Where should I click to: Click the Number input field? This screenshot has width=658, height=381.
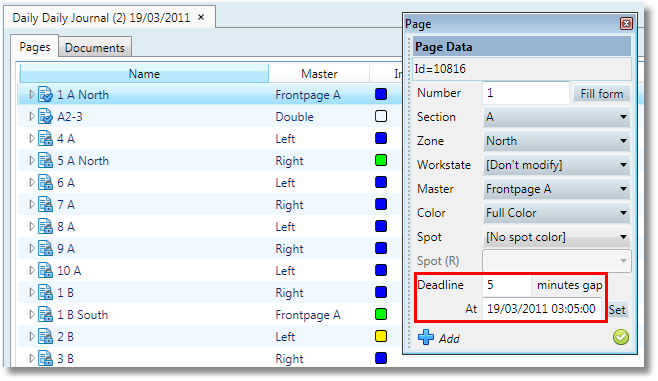(x=526, y=93)
